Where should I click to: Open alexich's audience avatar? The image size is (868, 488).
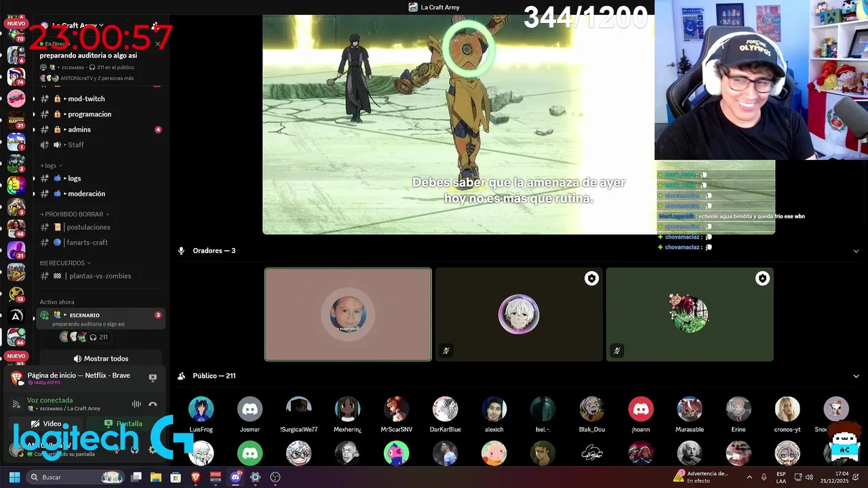tap(494, 409)
